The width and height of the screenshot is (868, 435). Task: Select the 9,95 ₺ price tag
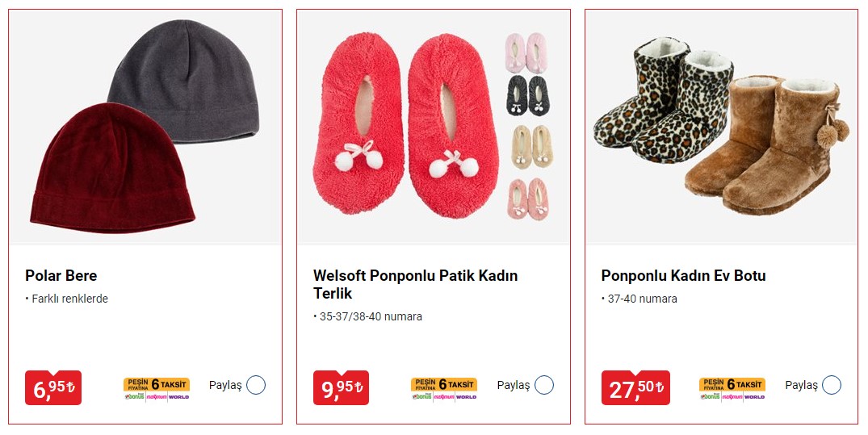tap(341, 388)
